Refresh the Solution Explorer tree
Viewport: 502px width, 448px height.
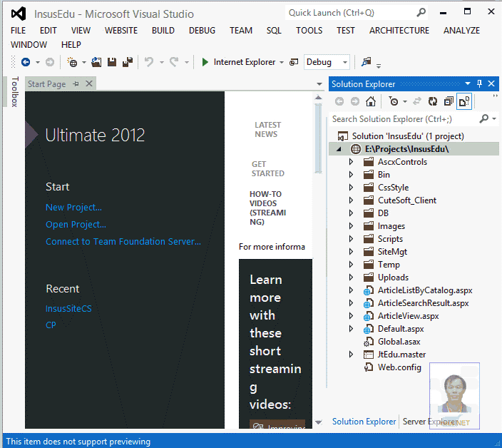pyautogui.click(x=433, y=101)
